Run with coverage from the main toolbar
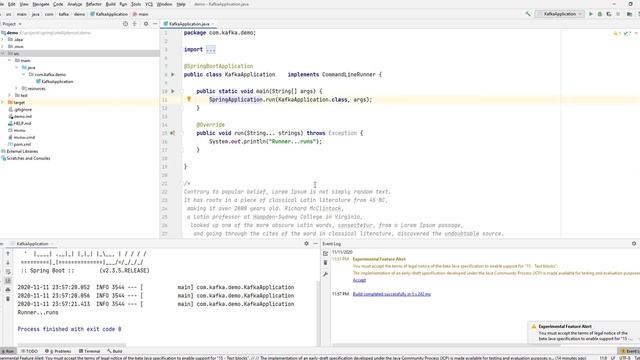 (x=609, y=14)
